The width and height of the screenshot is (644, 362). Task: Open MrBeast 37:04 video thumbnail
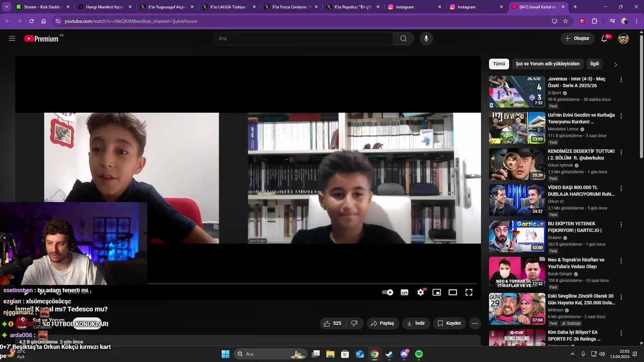point(517,309)
